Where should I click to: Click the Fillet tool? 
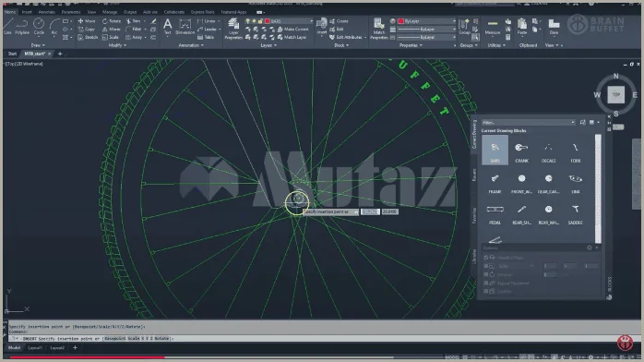point(134,30)
